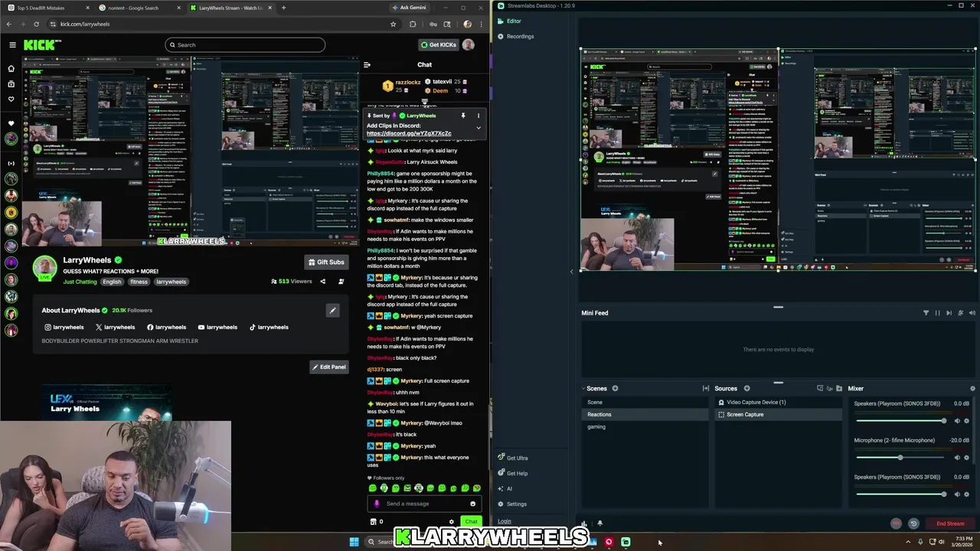Viewport: 980px width, 551px height.
Task: Open Get Help in Streamlabs sidebar
Action: click(x=512, y=474)
